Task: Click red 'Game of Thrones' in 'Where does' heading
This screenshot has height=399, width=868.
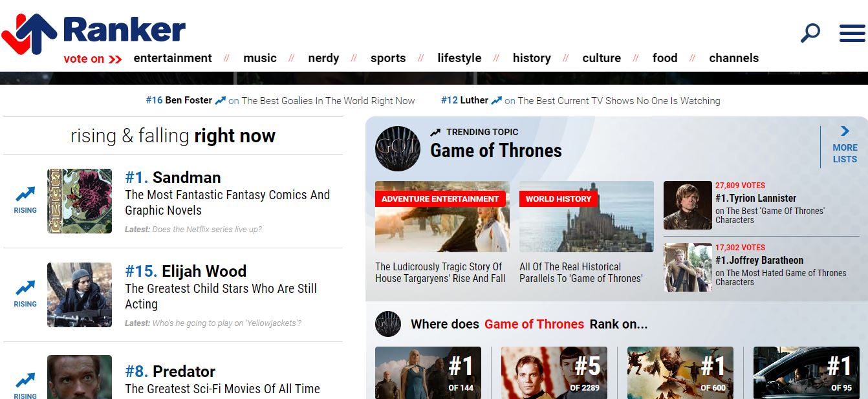Action: (x=534, y=324)
